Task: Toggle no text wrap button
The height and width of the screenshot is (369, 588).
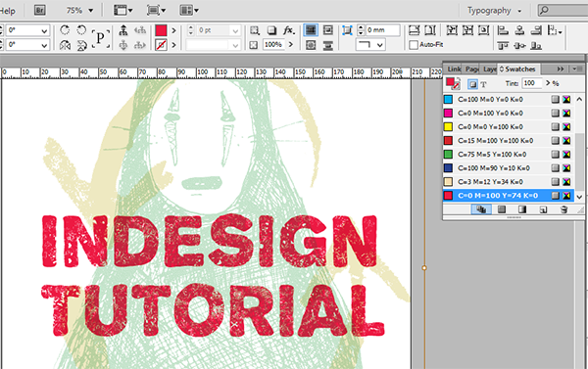Action: (311, 30)
